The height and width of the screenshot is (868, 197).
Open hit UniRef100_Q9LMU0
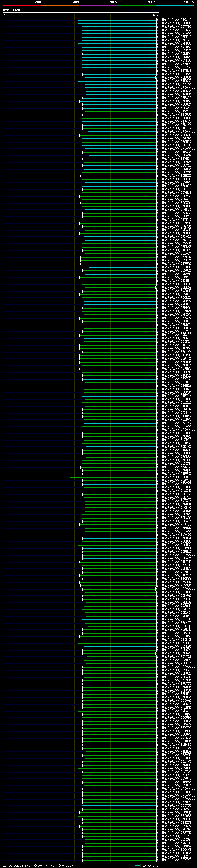point(177,23)
